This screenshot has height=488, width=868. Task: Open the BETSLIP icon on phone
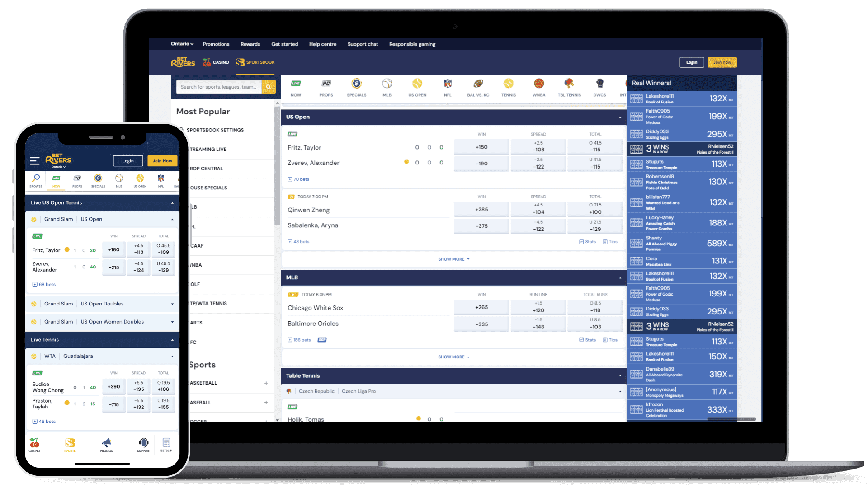[166, 445]
